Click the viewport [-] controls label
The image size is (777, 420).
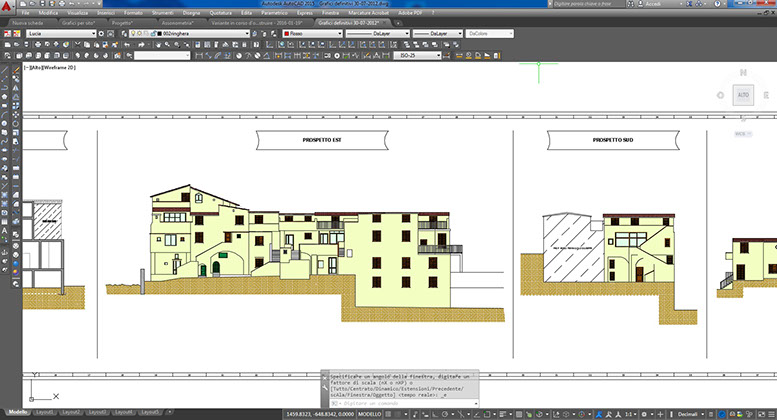tap(27, 67)
